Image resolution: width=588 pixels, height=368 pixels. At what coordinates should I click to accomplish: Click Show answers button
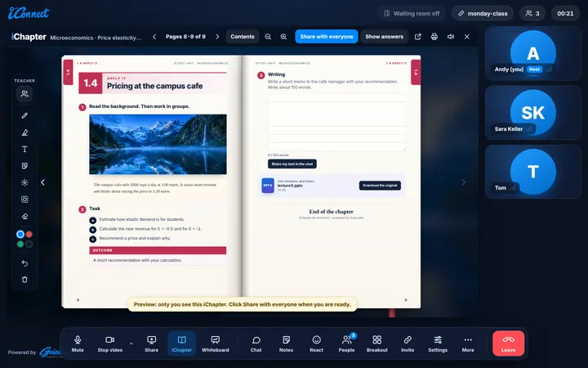(384, 37)
